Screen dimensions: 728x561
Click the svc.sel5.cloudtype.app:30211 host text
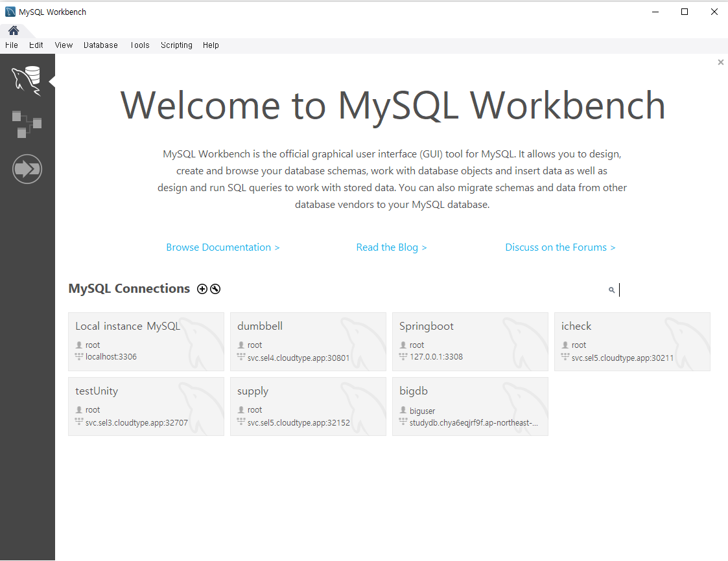click(x=622, y=358)
